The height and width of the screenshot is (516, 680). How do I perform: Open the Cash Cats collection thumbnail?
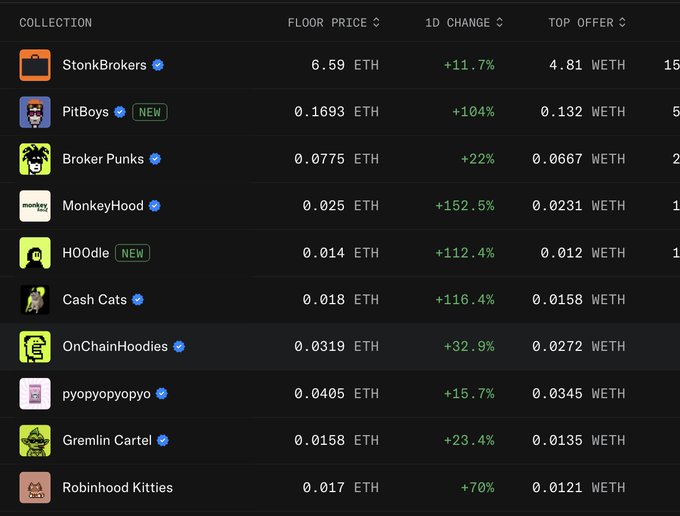pos(35,300)
